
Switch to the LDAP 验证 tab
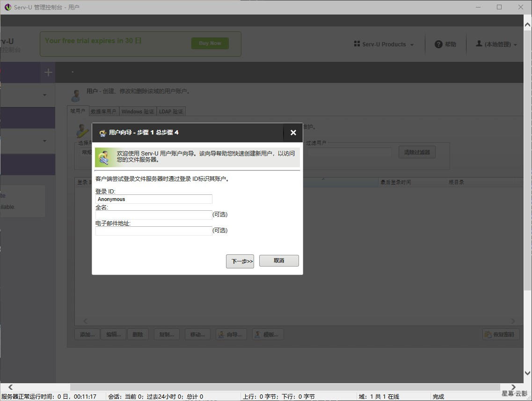pos(171,111)
